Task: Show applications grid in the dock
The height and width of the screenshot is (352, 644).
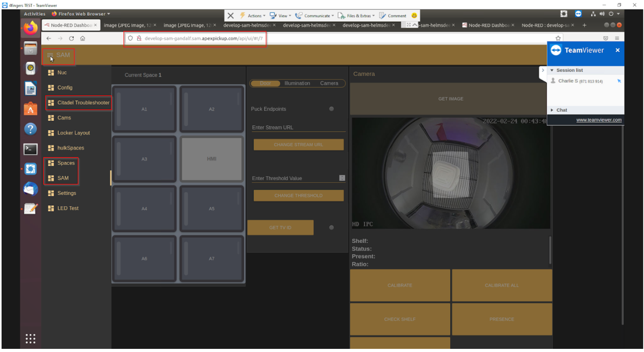Action: 30,339
